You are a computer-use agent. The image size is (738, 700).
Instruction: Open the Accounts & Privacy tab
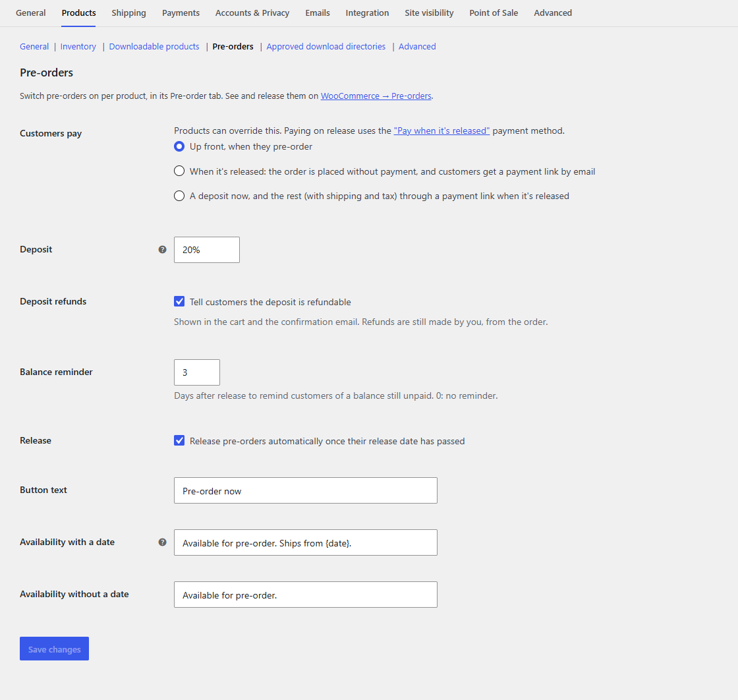(252, 13)
